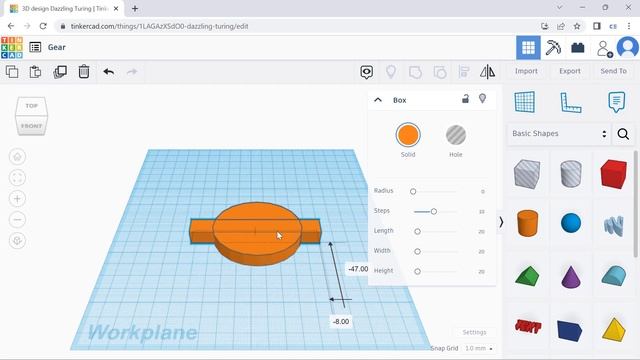The image size is (640, 360).
Task: Pick the Scribble shape
Action: pyautogui.click(x=613, y=225)
